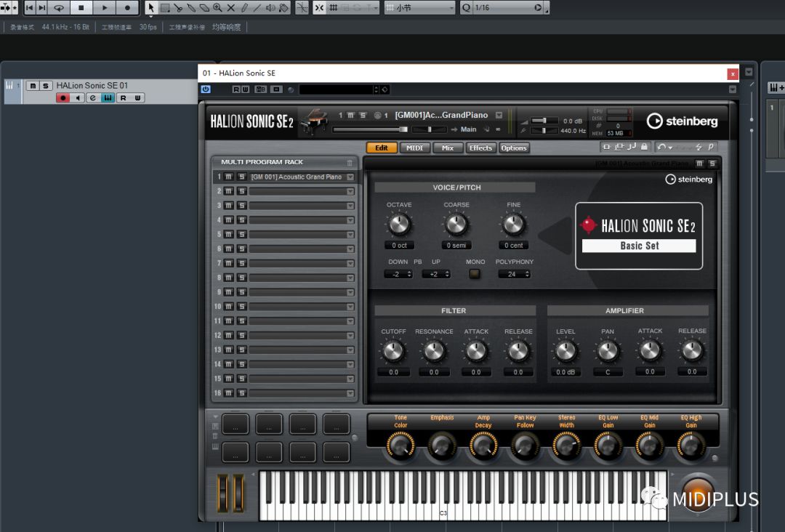Switch to the Options tab
The image size is (785, 532).
pos(514,148)
